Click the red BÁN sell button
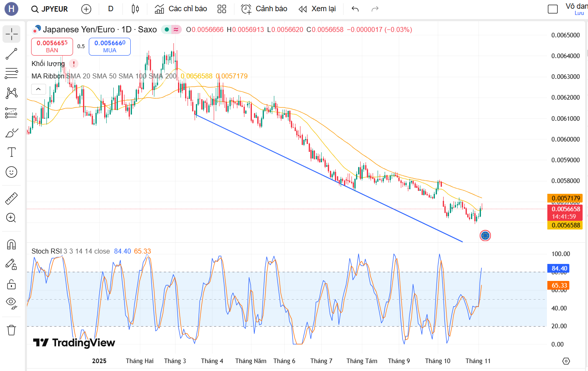 pos(52,46)
